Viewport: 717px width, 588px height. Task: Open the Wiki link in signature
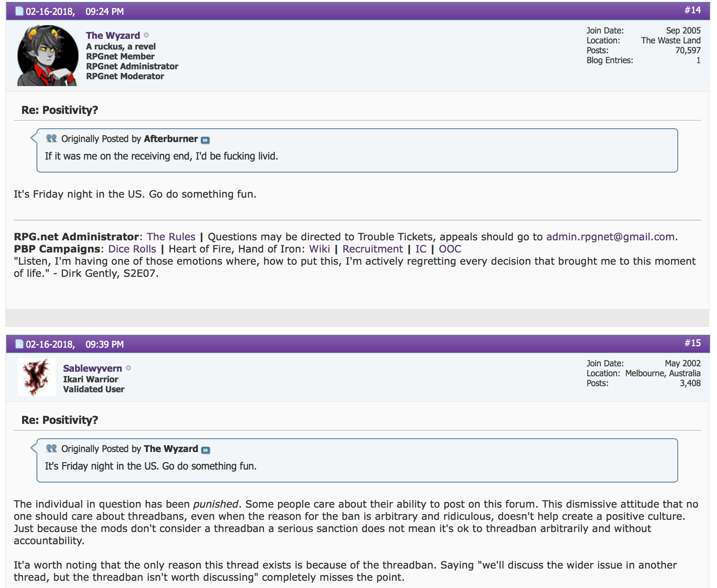tap(319, 249)
